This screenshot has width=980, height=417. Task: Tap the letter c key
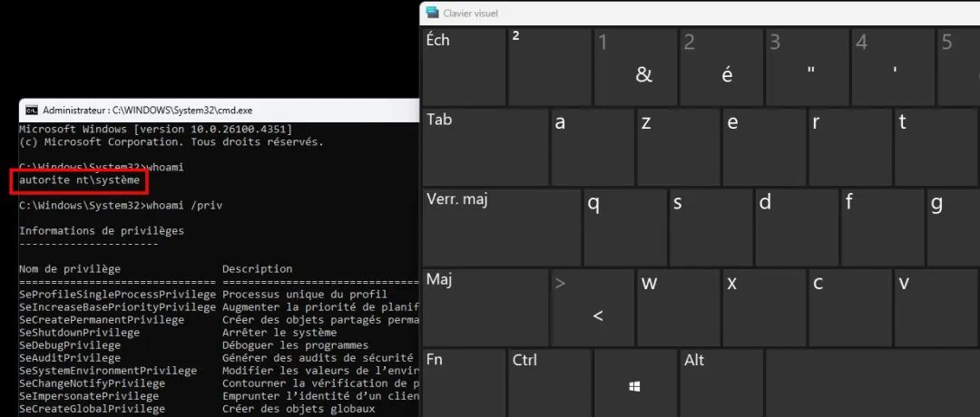[850, 307]
